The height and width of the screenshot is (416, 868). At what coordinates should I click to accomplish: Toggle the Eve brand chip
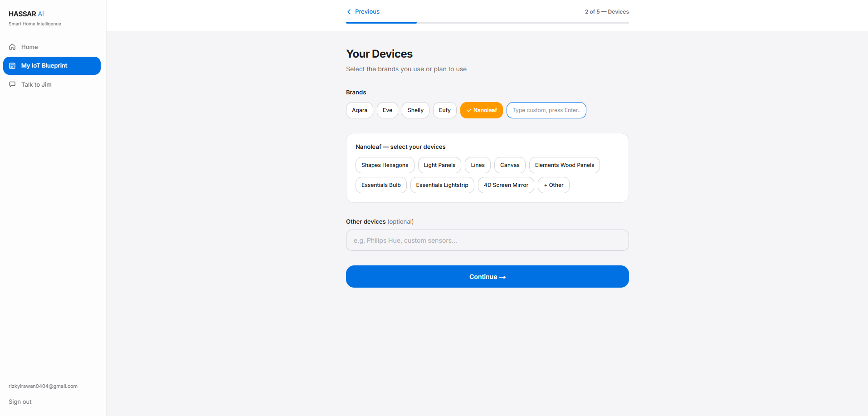387,110
